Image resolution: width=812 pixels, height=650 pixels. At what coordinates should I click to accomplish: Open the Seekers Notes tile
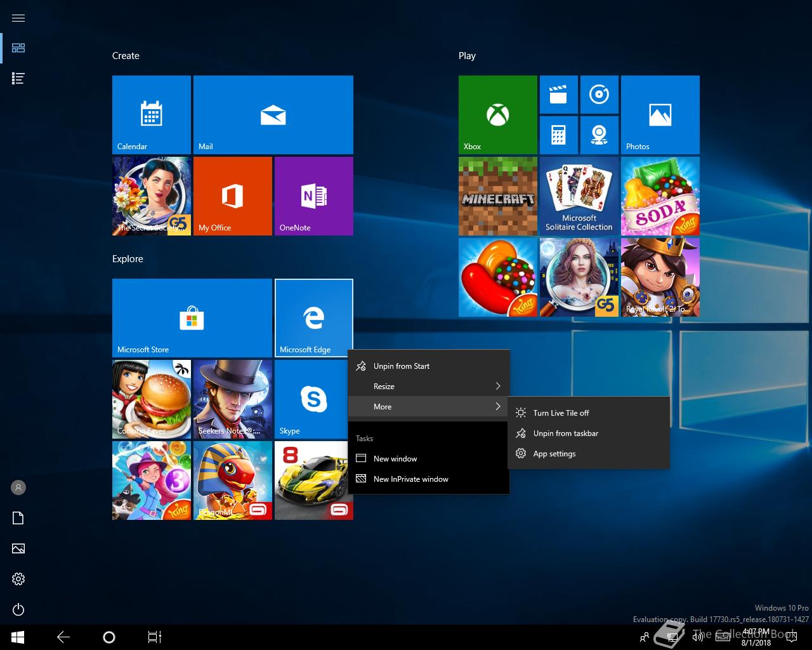click(233, 399)
